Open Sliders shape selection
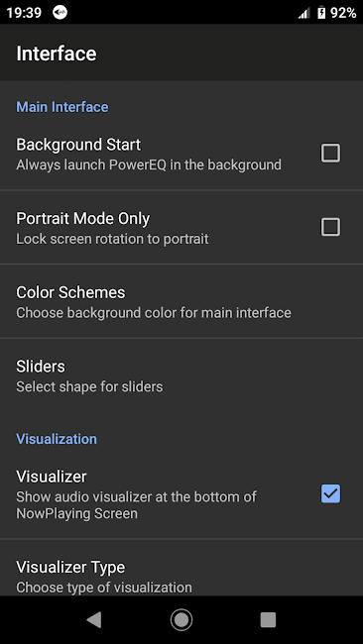This screenshot has width=363, height=644. [x=181, y=376]
